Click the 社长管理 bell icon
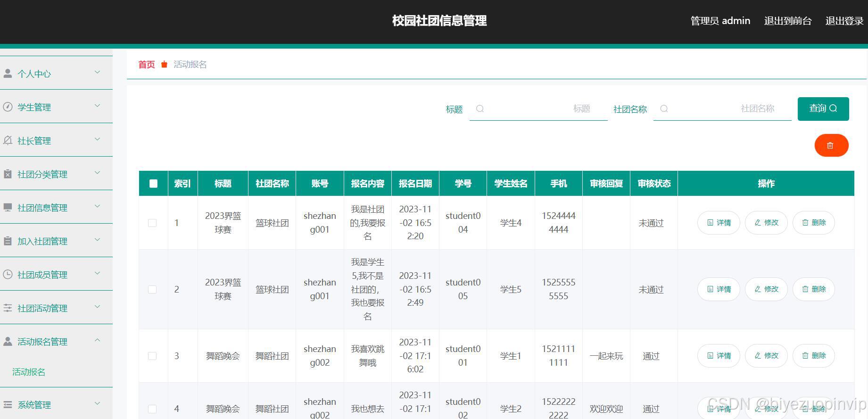 click(8, 140)
